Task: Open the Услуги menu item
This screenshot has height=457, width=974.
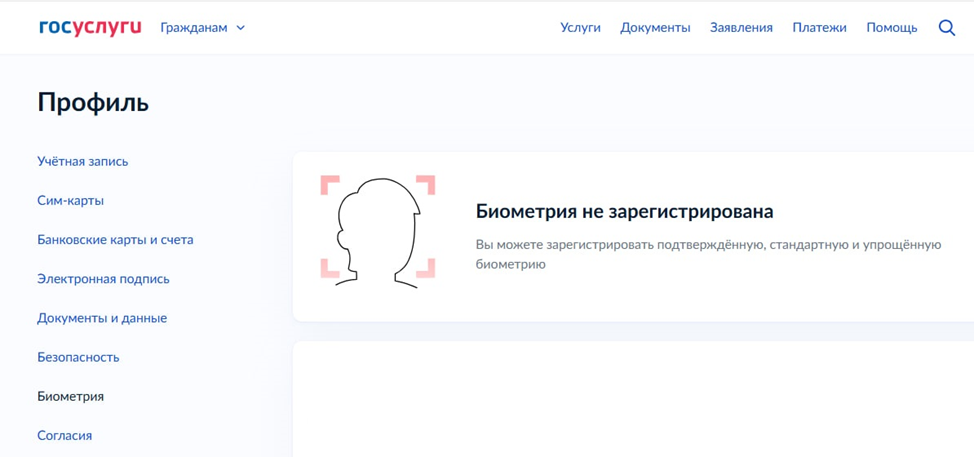Action: tap(580, 28)
